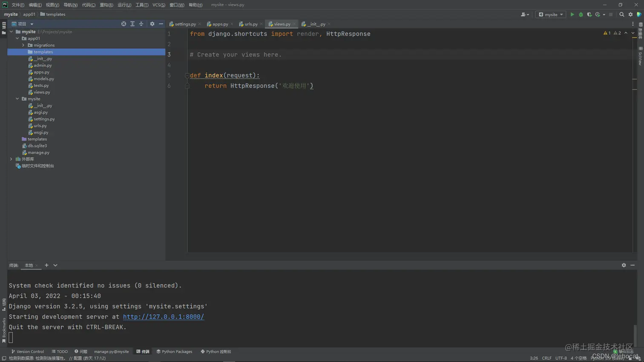This screenshot has height=362, width=644.
Task: Toggle the Structure side tool window
Action: pos(4,305)
